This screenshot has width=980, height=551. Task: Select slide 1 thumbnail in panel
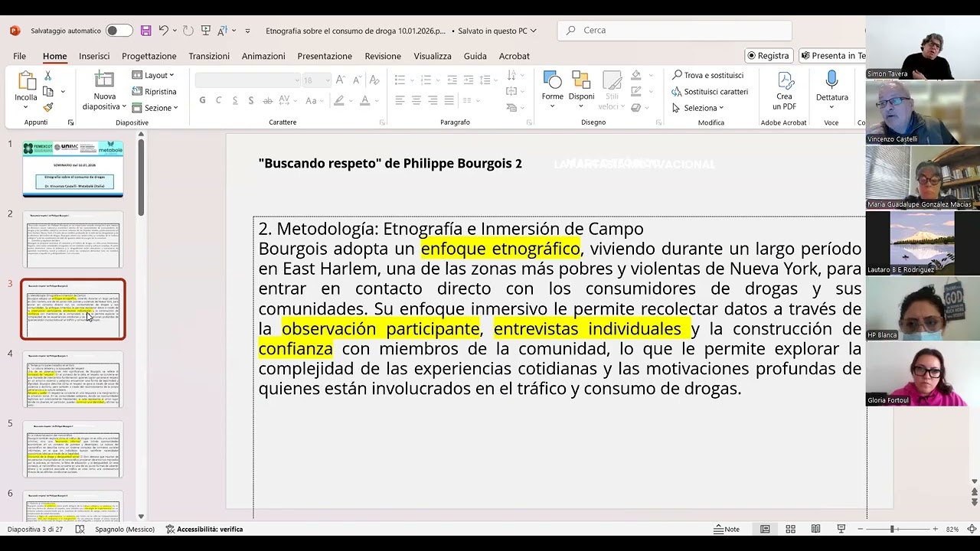(x=73, y=169)
